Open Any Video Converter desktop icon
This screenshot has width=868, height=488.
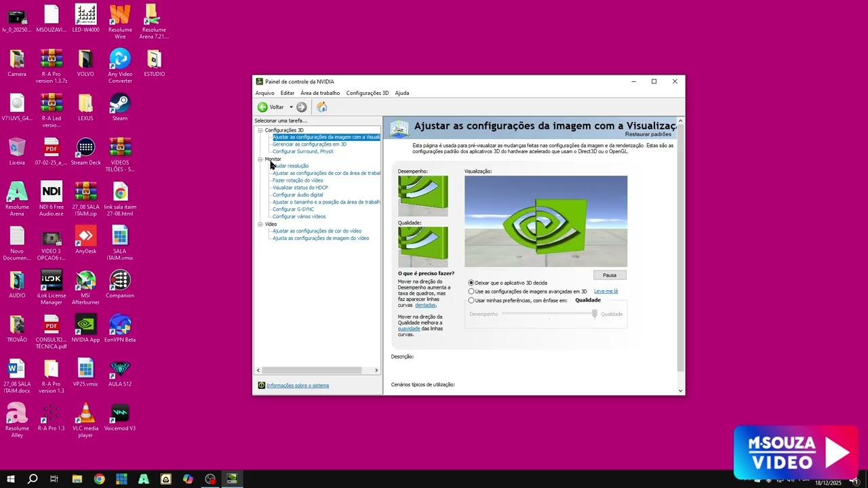pyautogui.click(x=120, y=66)
